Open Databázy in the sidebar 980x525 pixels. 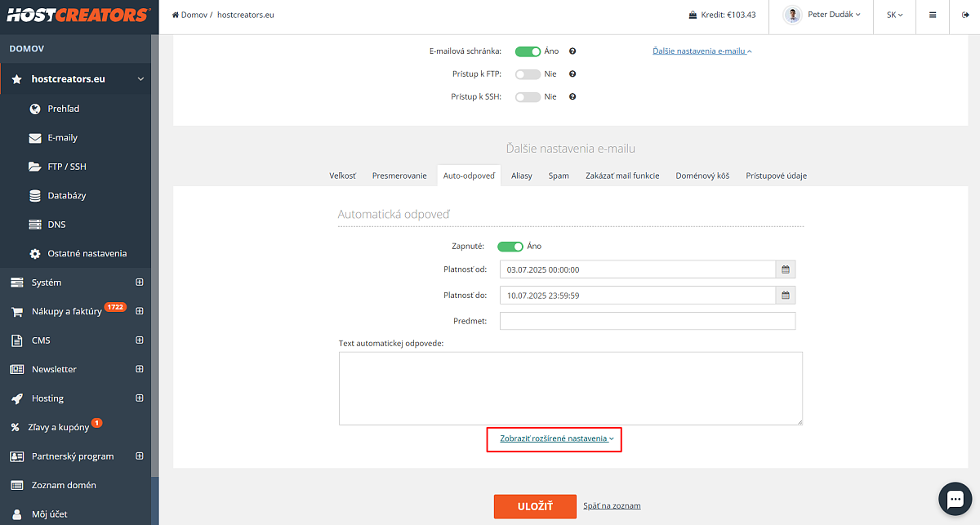coord(66,195)
